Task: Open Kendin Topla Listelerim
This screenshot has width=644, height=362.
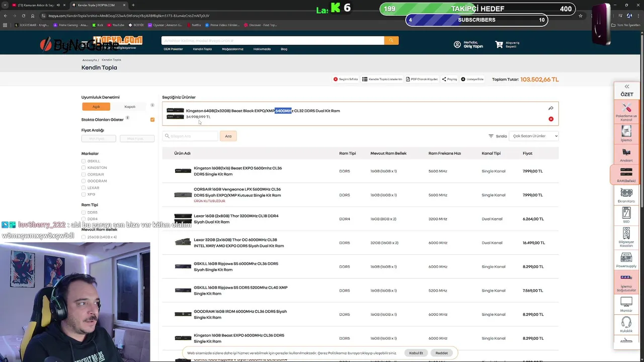Action: tap(382, 79)
